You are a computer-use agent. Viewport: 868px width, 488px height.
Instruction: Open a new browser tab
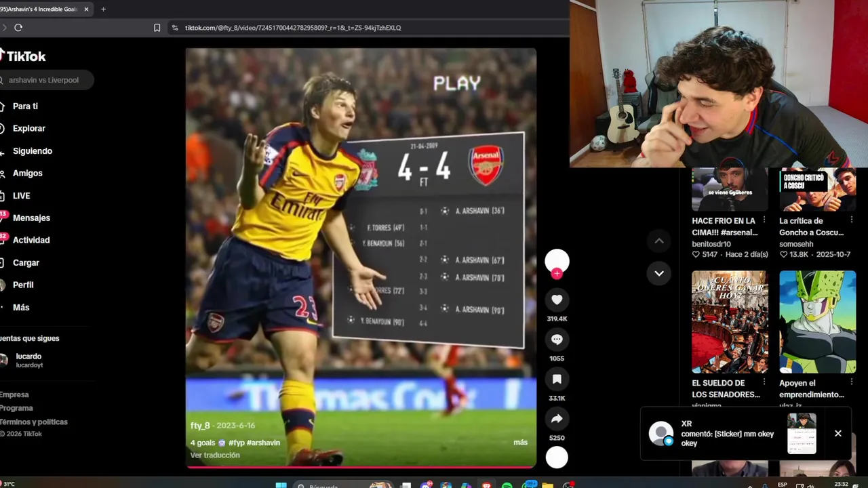click(x=103, y=9)
